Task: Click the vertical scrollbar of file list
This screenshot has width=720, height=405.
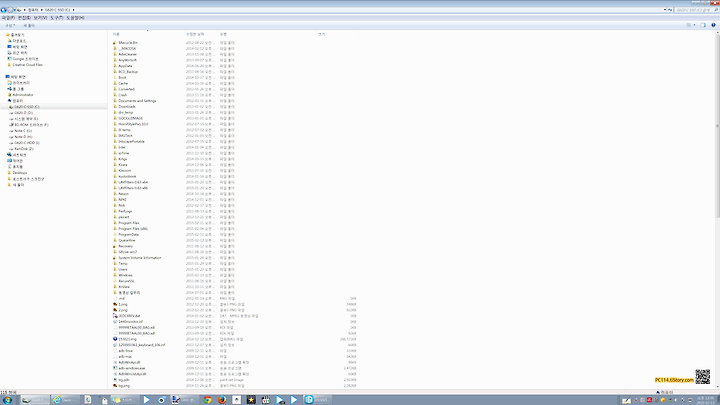Action: (x=717, y=124)
